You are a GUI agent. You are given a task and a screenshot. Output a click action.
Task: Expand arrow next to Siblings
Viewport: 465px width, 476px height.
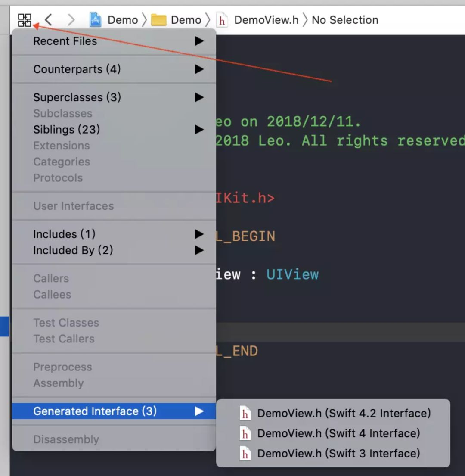click(x=199, y=129)
